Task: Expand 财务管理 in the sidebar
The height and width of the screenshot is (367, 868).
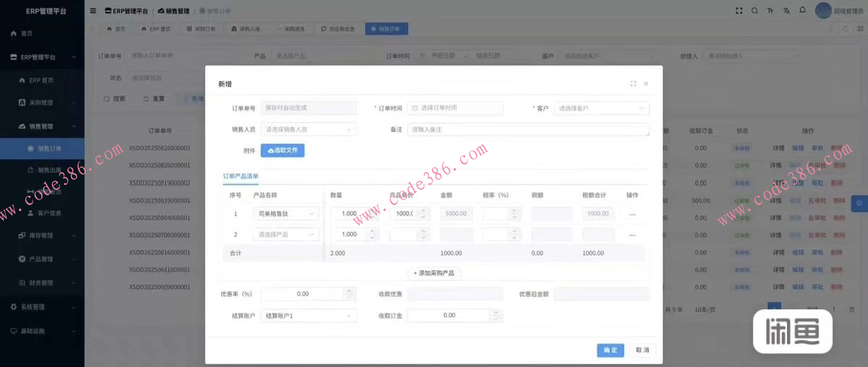Action: click(x=42, y=283)
